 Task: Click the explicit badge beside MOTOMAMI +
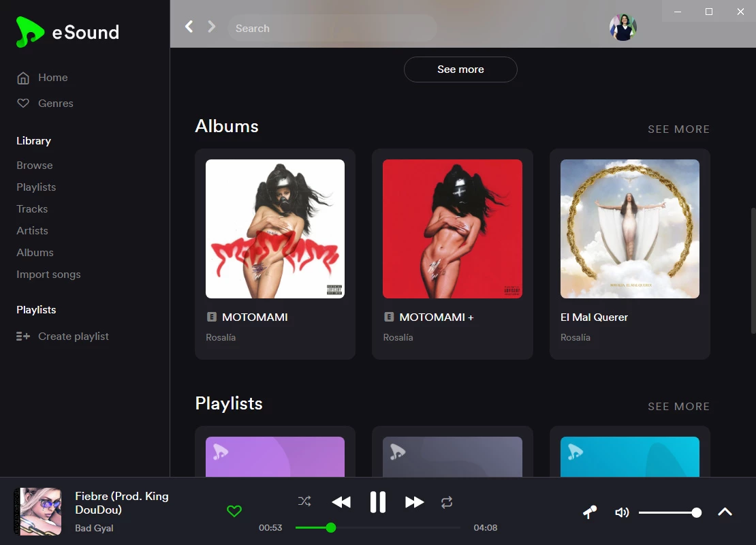coord(389,317)
